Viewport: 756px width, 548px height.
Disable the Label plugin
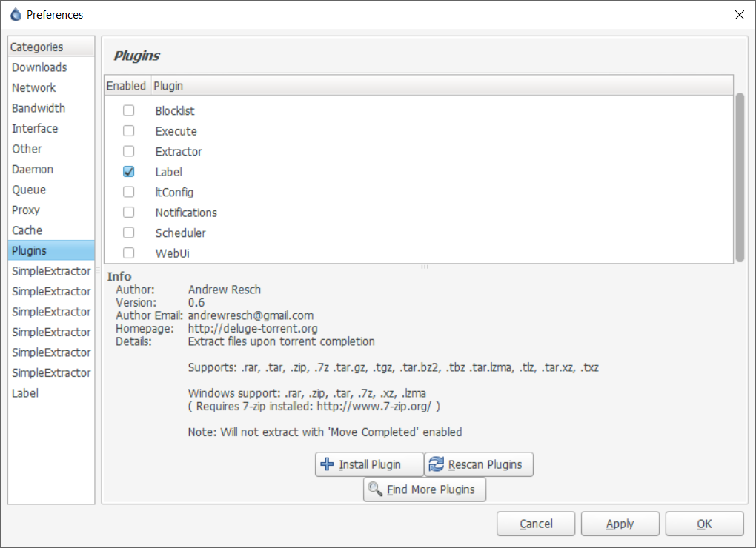pos(128,171)
